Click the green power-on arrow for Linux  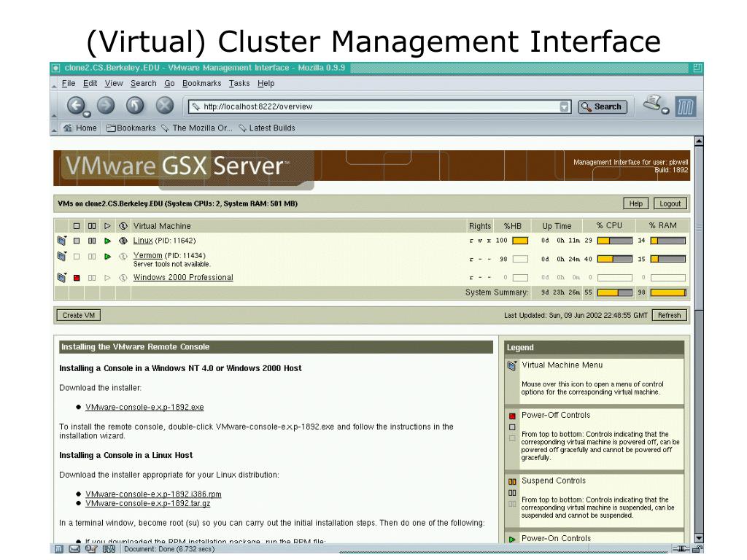coord(108,241)
